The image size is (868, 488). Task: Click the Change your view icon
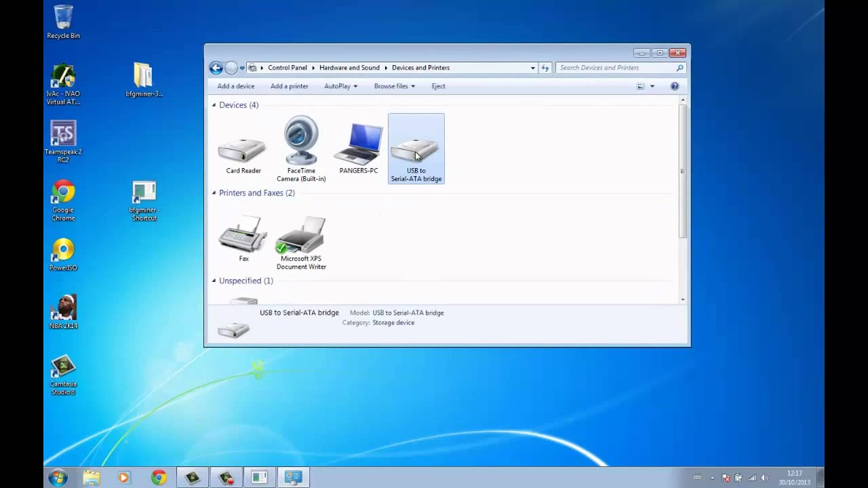[x=641, y=86]
